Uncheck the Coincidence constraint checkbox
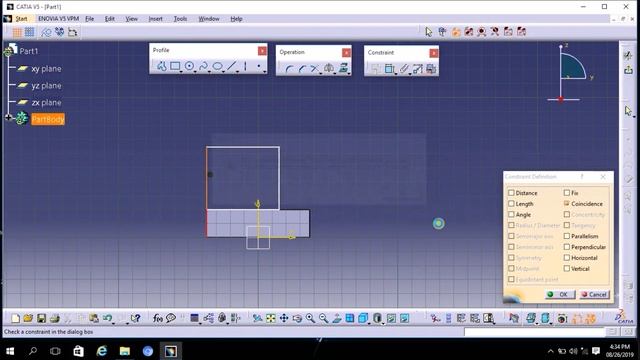This screenshot has height=360, width=640. pyautogui.click(x=567, y=203)
